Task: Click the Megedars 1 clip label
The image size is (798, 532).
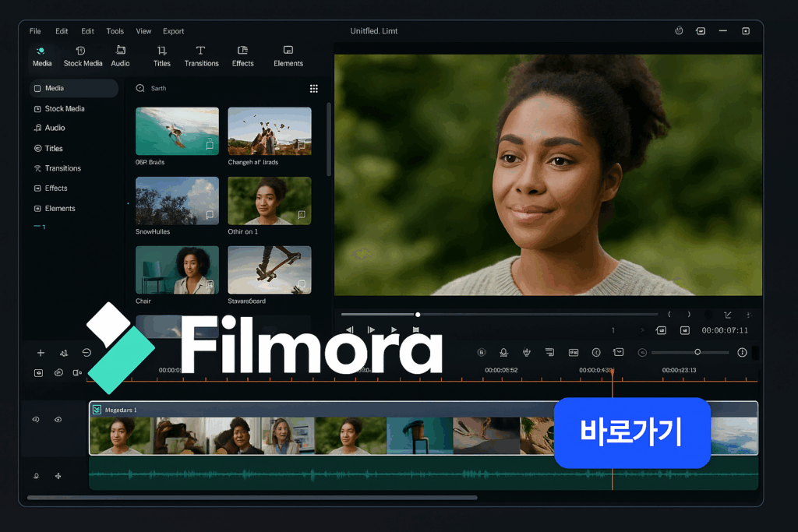Action: 121,410
